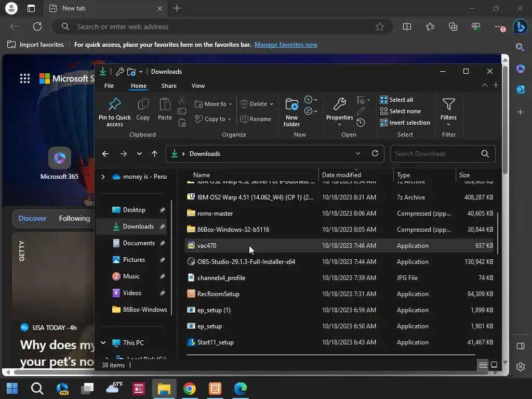Refresh the Edge page
The height and width of the screenshot is (399, 532).
[37, 27]
